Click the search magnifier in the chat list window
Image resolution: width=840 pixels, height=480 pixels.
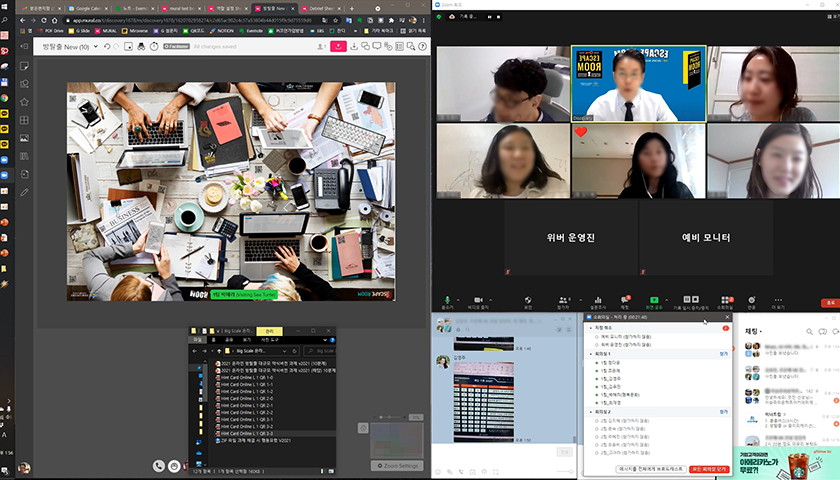coord(809,332)
